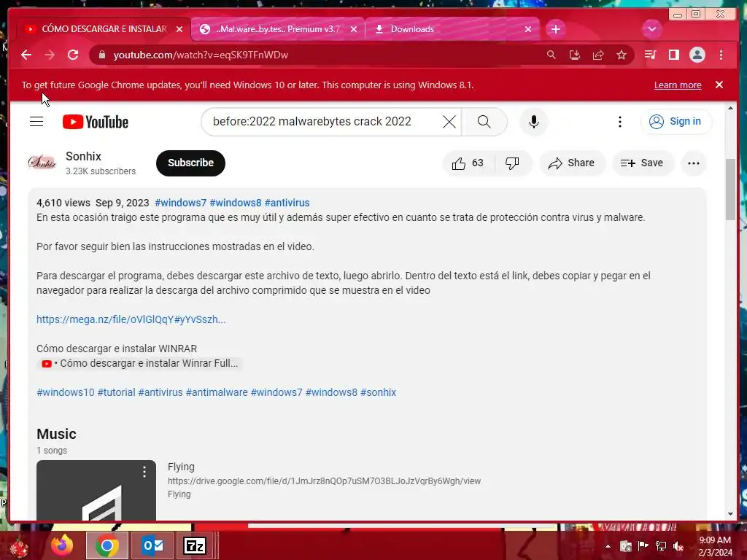Open the Flying song thumbnail options menu
The height and width of the screenshot is (560, 747).
click(144, 472)
